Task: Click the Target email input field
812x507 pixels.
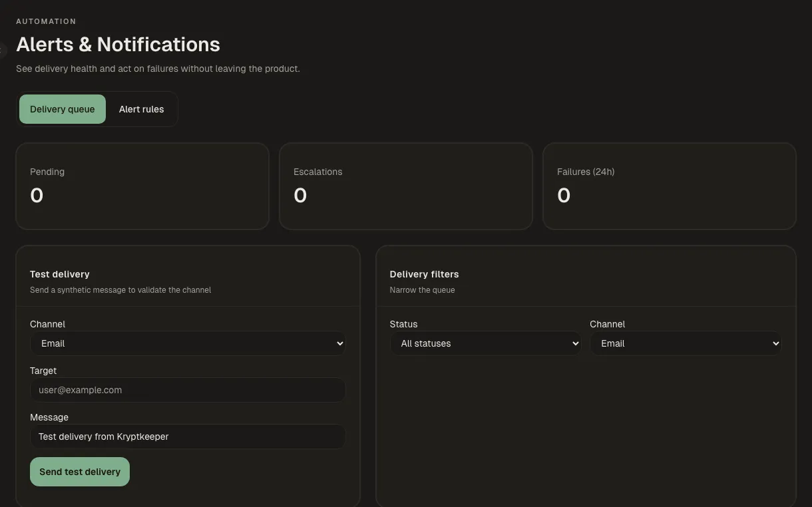Action: [188, 390]
